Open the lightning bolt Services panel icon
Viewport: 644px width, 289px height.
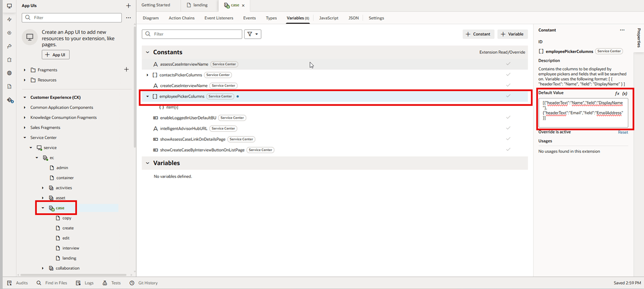[9, 20]
